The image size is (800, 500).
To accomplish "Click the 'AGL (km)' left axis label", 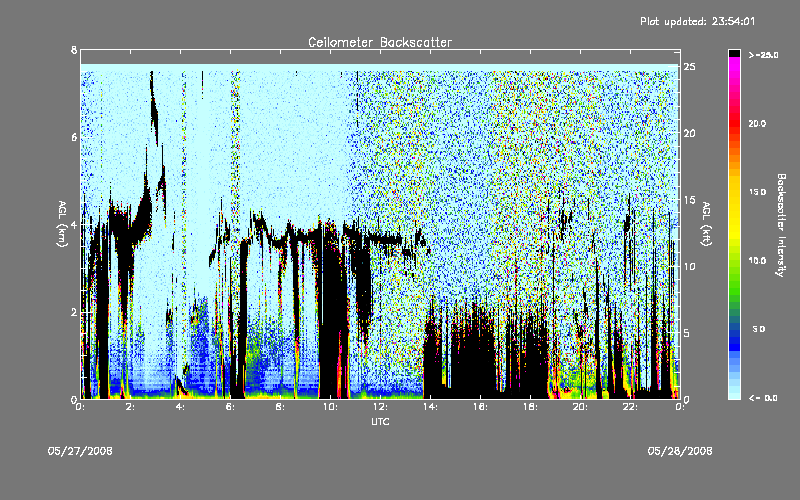I will 62,224.
